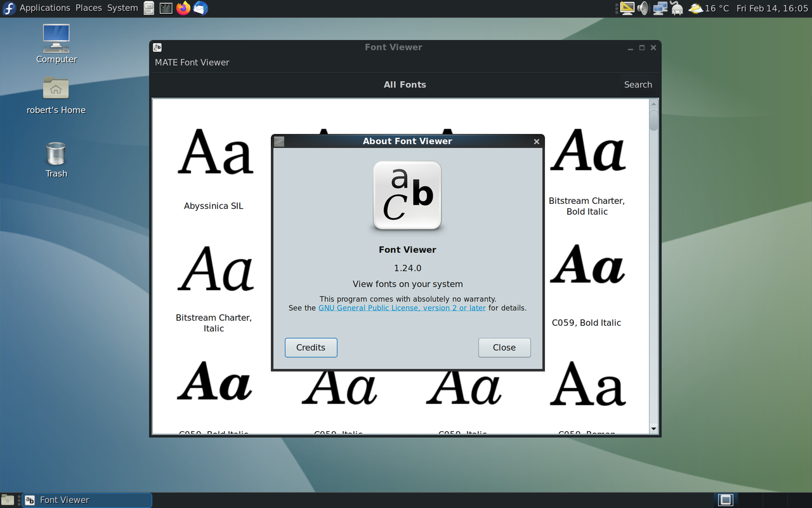Click the show desktop button in bottom panel
The width and height of the screenshot is (812, 508).
click(8, 500)
